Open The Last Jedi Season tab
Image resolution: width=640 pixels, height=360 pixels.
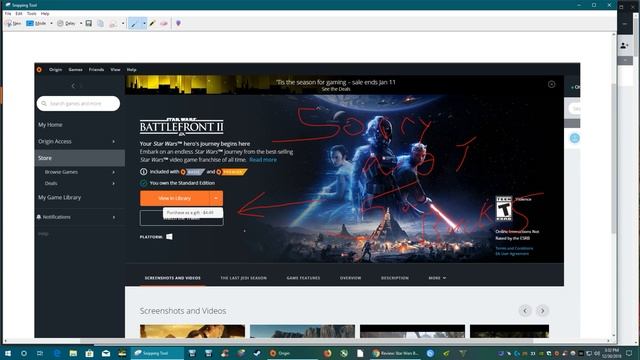coord(244,278)
